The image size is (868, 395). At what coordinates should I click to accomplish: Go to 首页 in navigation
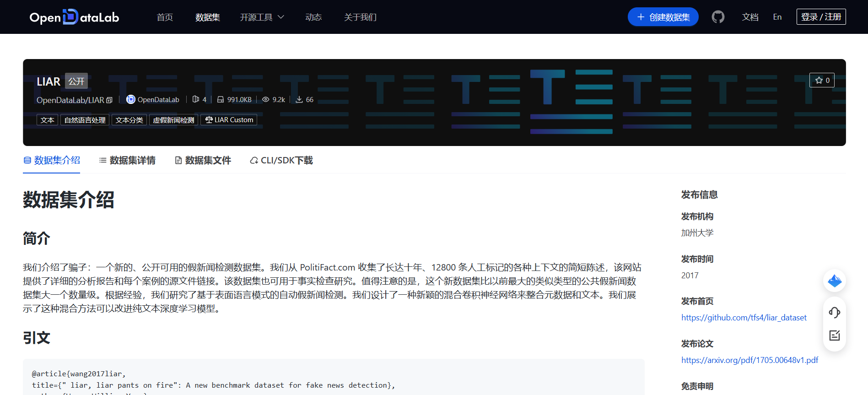[x=165, y=17]
